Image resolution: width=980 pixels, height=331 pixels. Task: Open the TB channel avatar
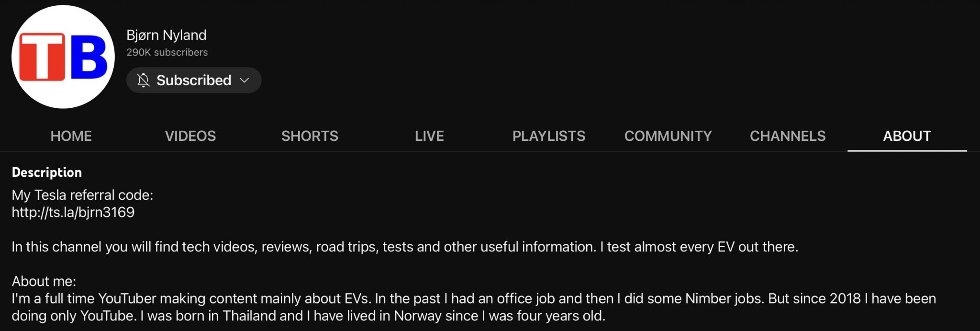pos(63,57)
